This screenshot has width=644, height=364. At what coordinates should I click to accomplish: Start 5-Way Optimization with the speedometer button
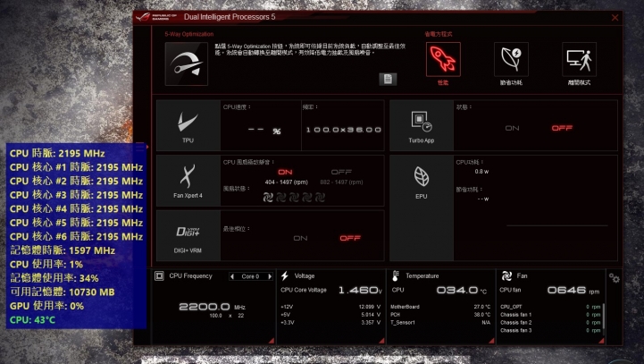pos(187,63)
